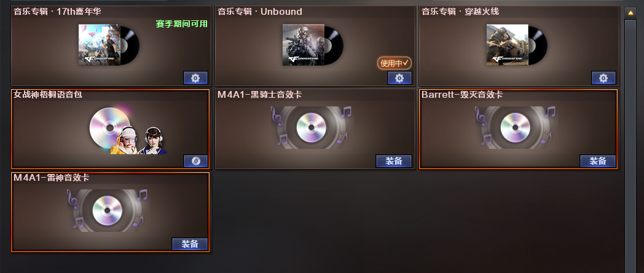Click M4A1-雷神 sound card speaker image
Image resolution: width=644 pixels, height=273 pixels.
click(108, 210)
